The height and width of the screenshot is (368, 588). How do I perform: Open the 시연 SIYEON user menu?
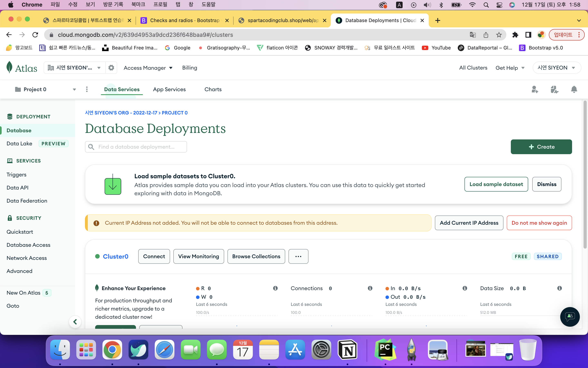point(557,68)
